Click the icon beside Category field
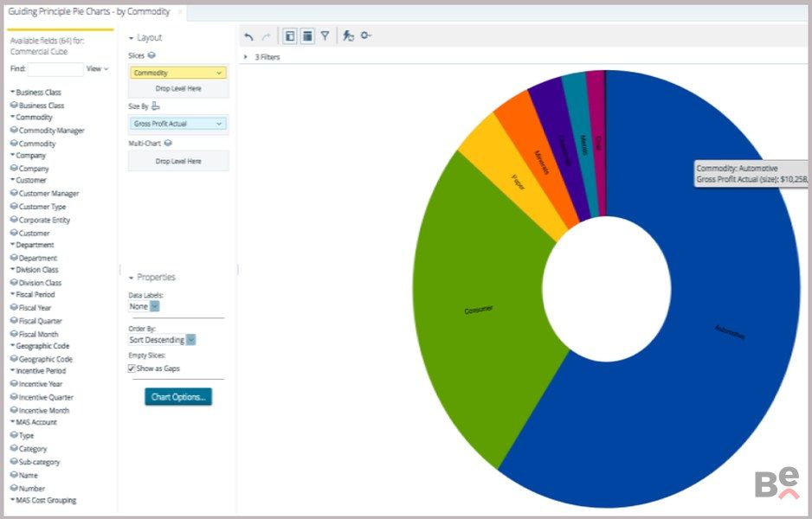 pos(14,448)
